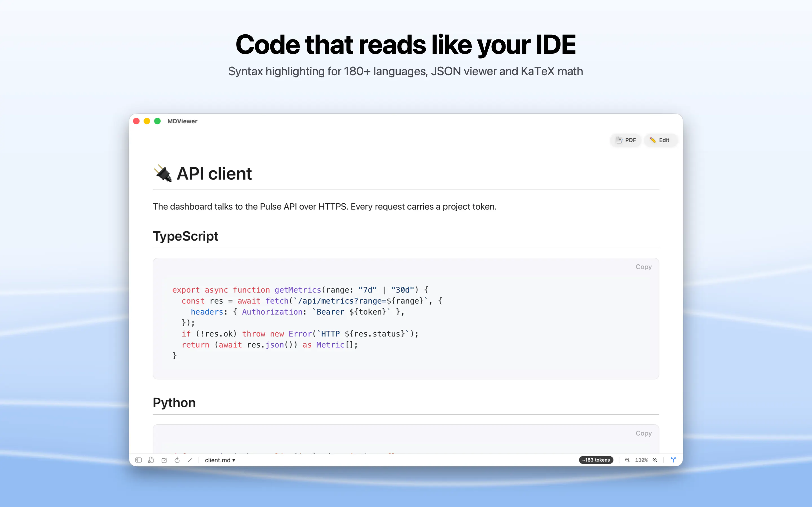The image size is (812, 507).
Task: Switch to Edit mode with pencil button
Action: [x=660, y=140]
